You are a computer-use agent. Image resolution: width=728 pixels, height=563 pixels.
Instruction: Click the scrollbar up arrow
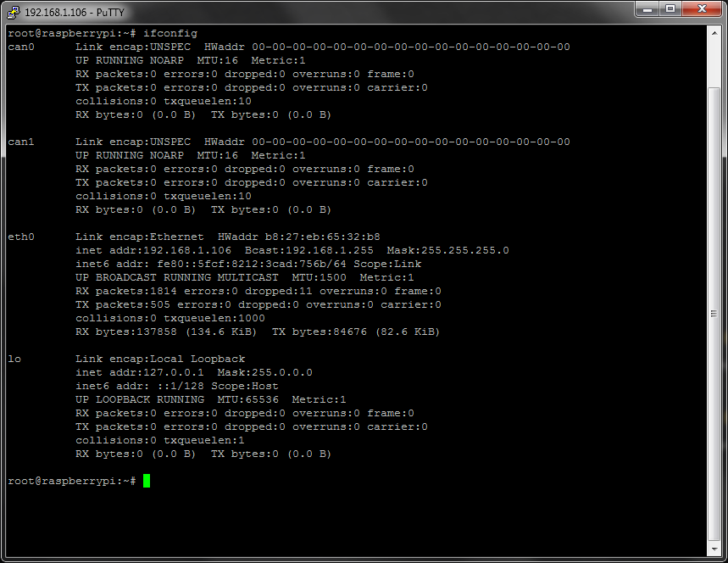pyautogui.click(x=714, y=32)
